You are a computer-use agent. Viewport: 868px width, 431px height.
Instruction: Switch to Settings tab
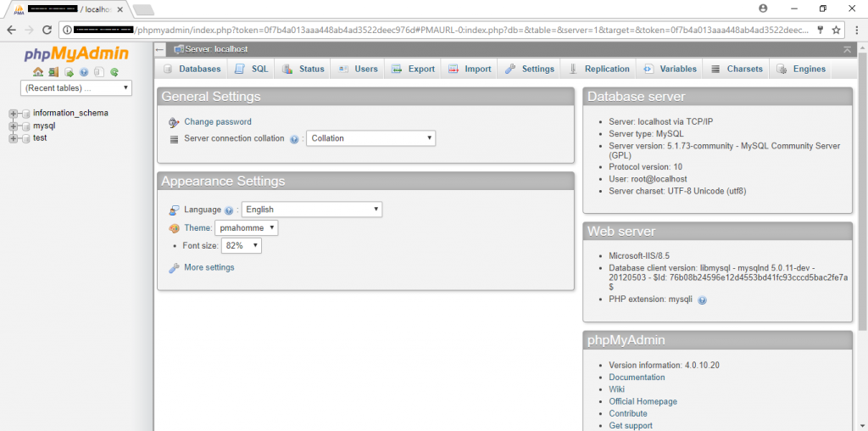pyautogui.click(x=529, y=70)
